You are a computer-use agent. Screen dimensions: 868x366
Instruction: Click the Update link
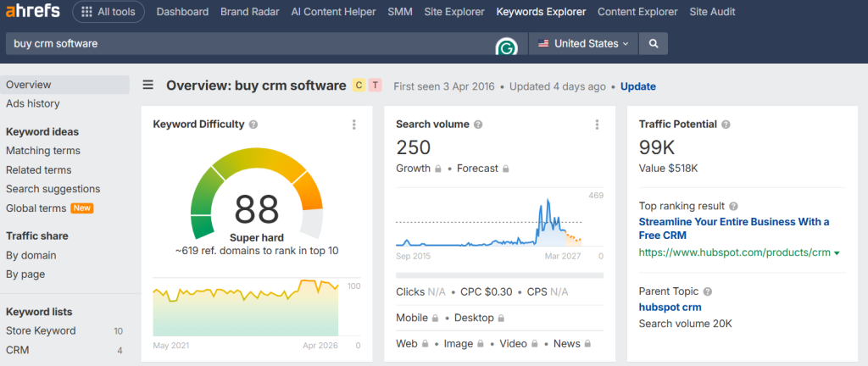coord(637,86)
